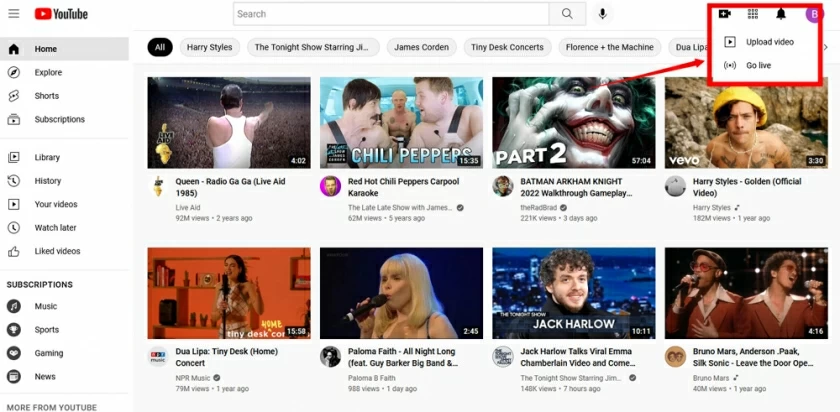Click the search magnifier button
This screenshot has height=412, width=840.
(567, 14)
